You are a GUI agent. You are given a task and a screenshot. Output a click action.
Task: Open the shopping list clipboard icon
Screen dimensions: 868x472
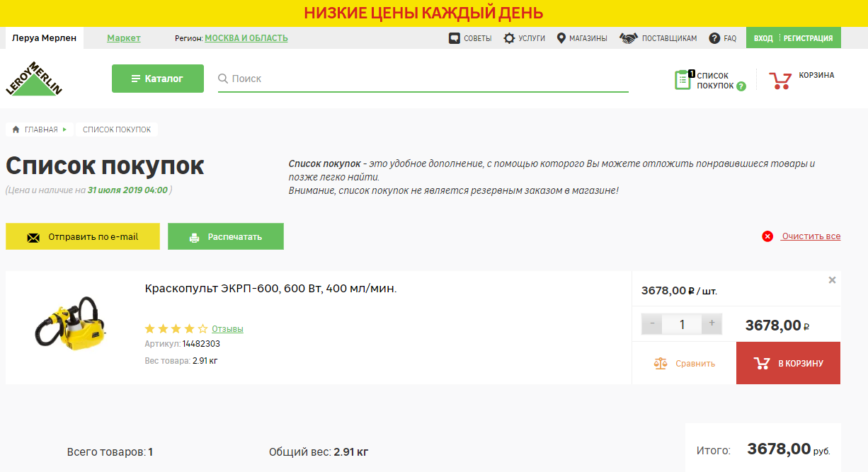pos(683,80)
